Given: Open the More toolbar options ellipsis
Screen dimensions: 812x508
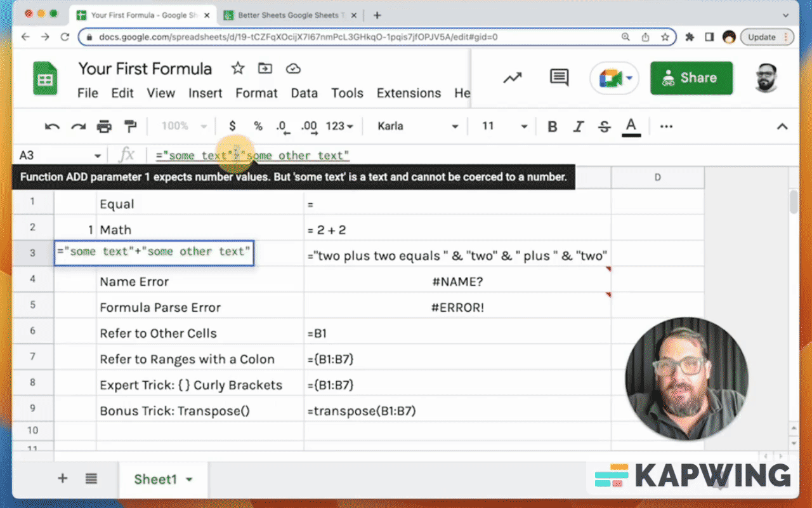Looking at the screenshot, I should tap(666, 126).
